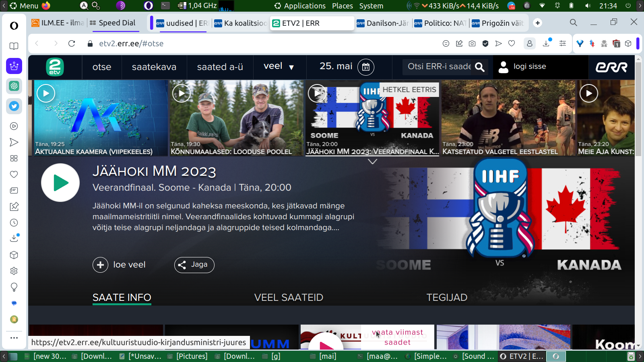Open a new browser tab
The image size is (644, 362).
point(538,23)
